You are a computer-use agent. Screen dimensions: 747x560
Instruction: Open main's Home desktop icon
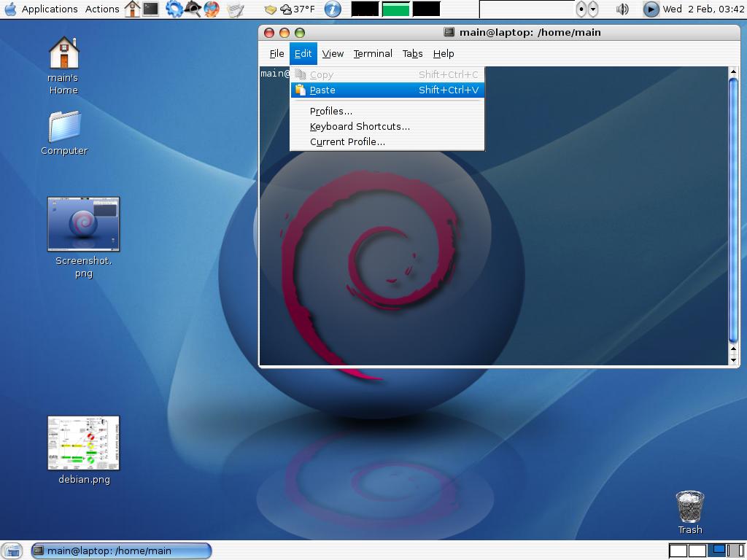click(x=63, y=66)
